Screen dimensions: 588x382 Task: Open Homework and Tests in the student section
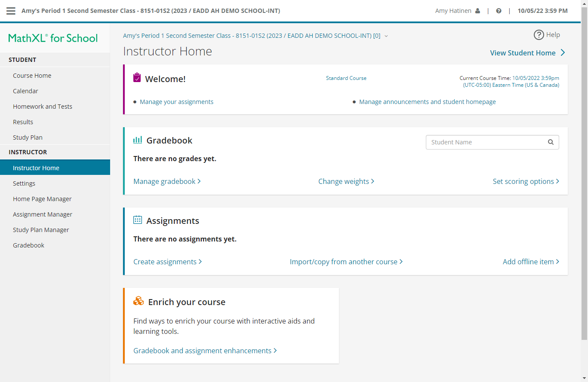pyautogui.click(x=43, y=106)
